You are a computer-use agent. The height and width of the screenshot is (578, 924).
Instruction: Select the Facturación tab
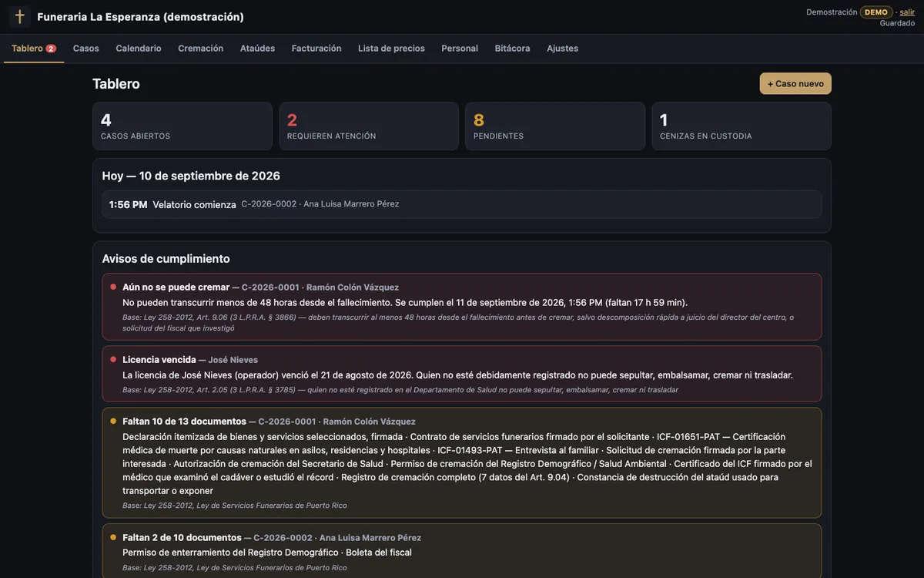pos(316,49)
